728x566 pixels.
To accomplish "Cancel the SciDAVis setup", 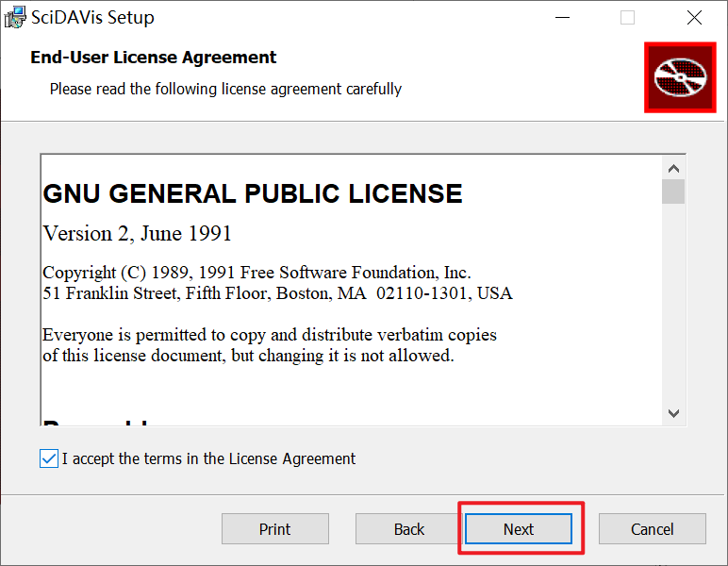I will [652, 529].
